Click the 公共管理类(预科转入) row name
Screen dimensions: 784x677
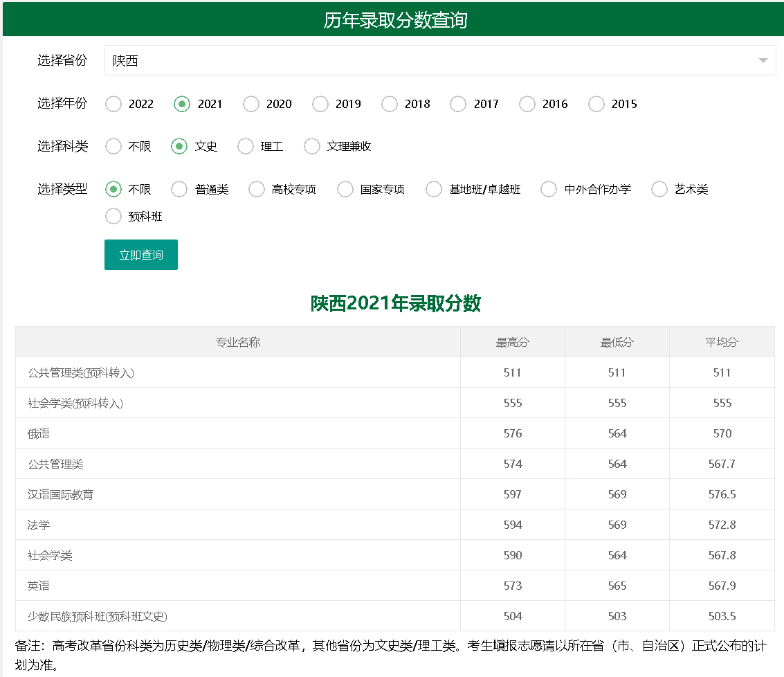click(x=81, y=373)
